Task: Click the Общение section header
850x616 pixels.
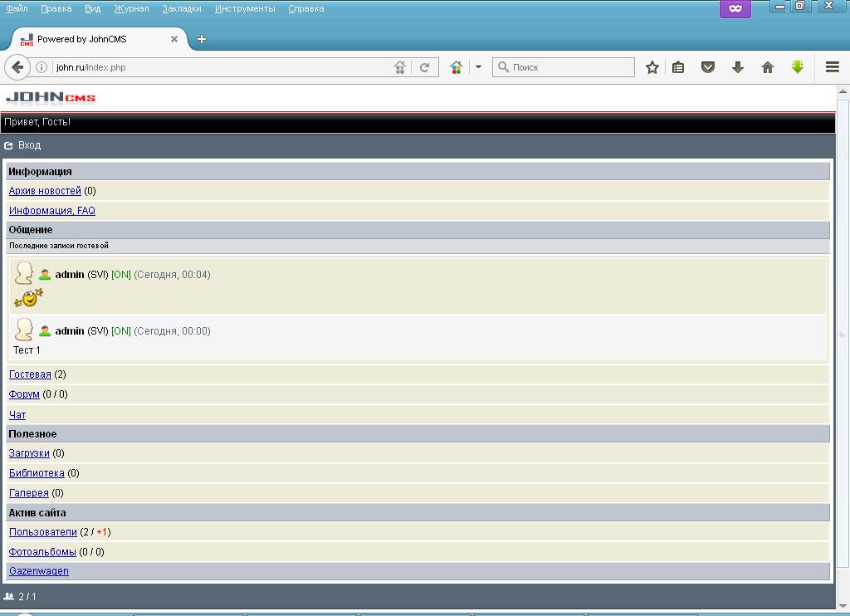Action: [x=418, y=230]
